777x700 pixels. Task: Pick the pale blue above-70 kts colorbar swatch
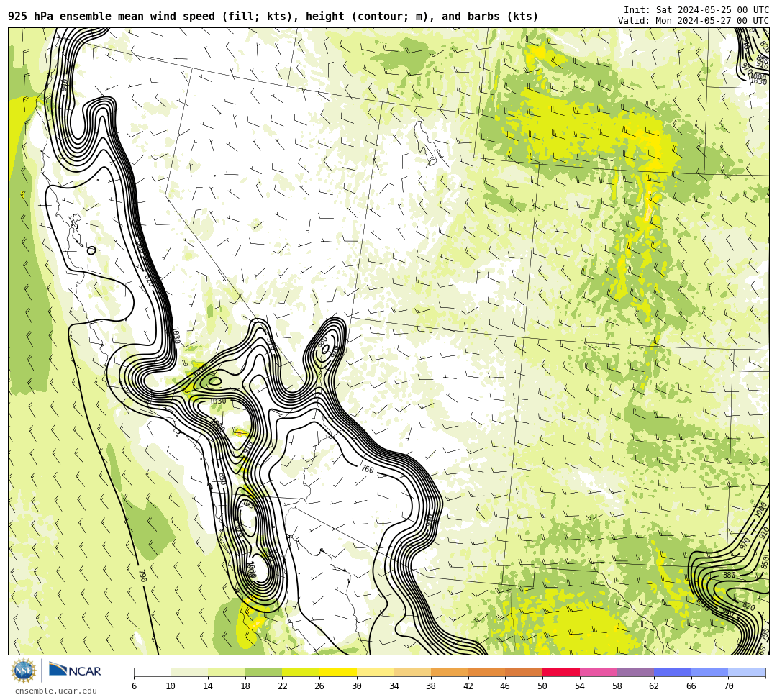click(x=747, y=672)
